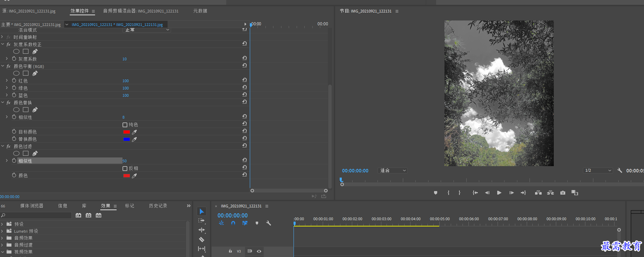Switch to 音频剪辑混合器 tab

(141, 11)
